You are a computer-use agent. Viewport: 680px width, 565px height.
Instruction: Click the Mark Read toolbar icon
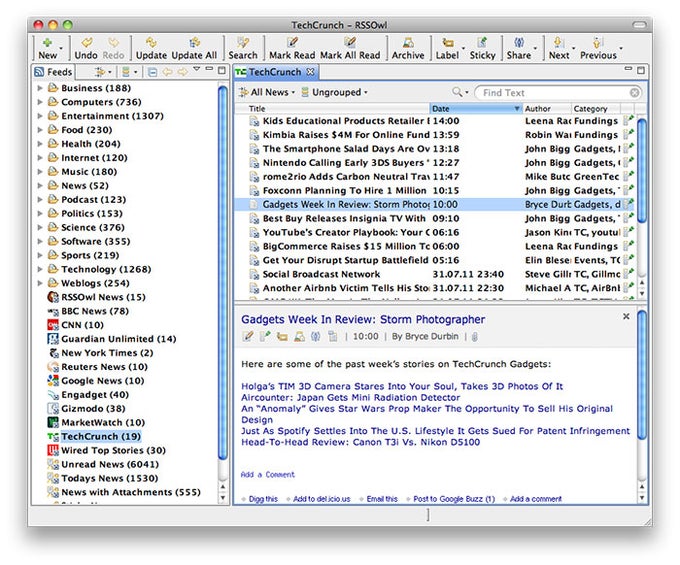click(x=292, y=42)
